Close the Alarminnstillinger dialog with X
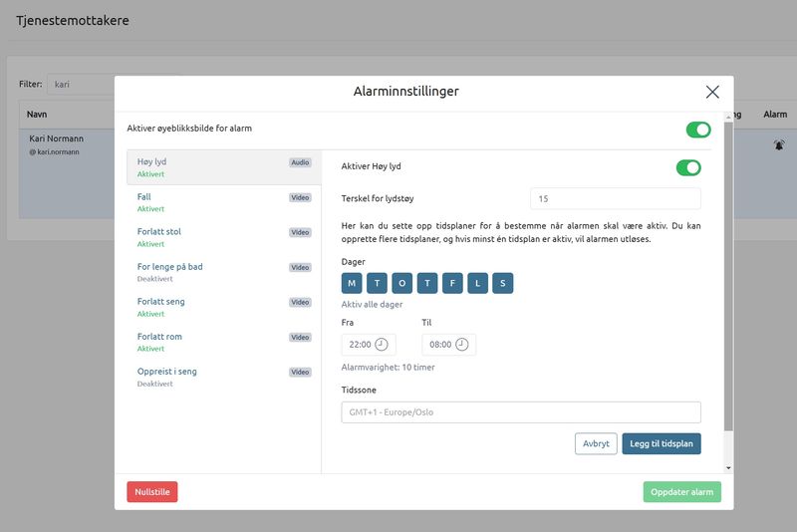 tap(712, 92)
